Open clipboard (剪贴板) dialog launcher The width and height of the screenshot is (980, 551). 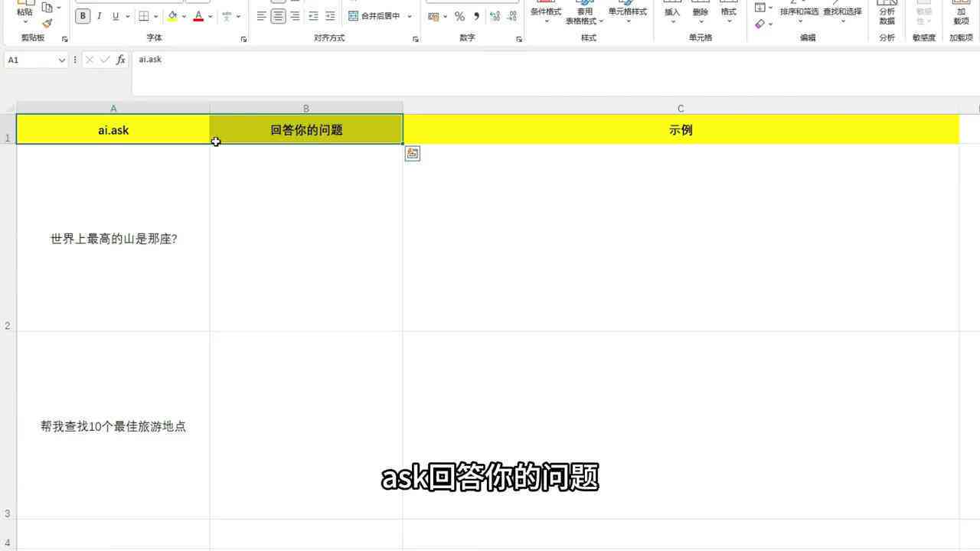click(64, 38)
